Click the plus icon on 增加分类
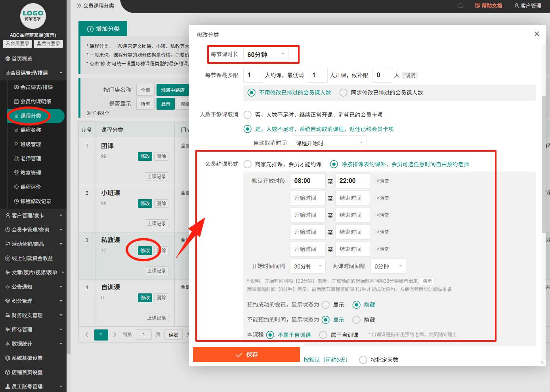 [90, 29]
